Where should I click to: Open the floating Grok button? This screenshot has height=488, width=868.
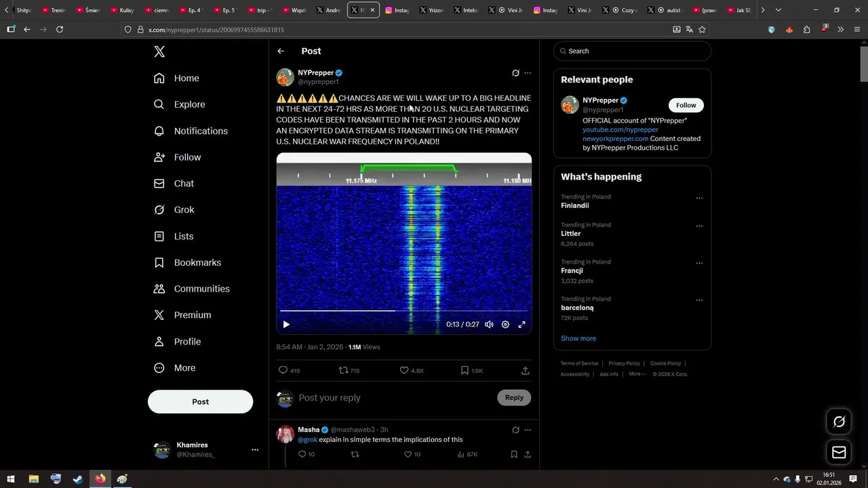[839, 422]
